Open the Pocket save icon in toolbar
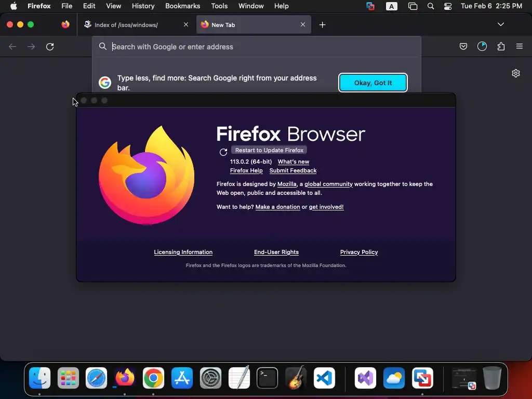The width and height of the screenshot is (532, 399). tap(463, 46)
